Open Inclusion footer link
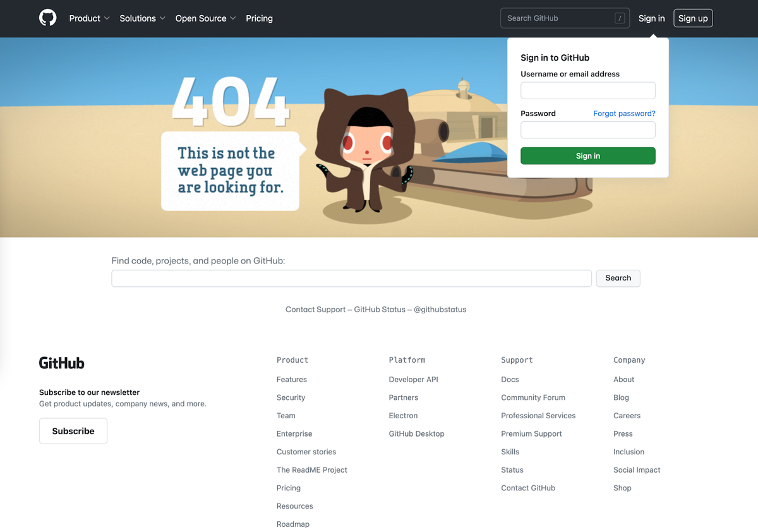758x532 pixels. click(x=629, y=452)
